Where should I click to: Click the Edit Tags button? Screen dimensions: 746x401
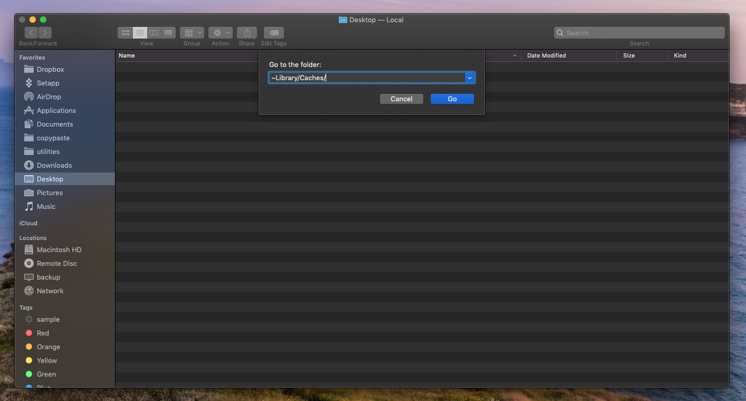pos(274,33)
